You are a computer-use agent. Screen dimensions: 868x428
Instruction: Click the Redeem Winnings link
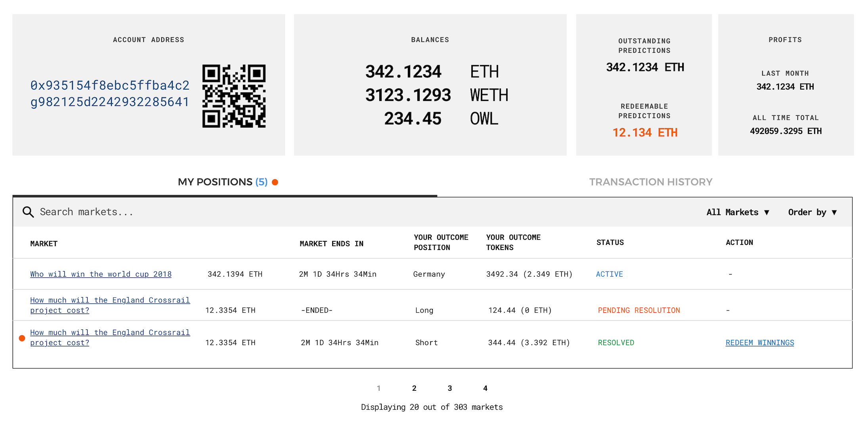(x=759, y=343)
